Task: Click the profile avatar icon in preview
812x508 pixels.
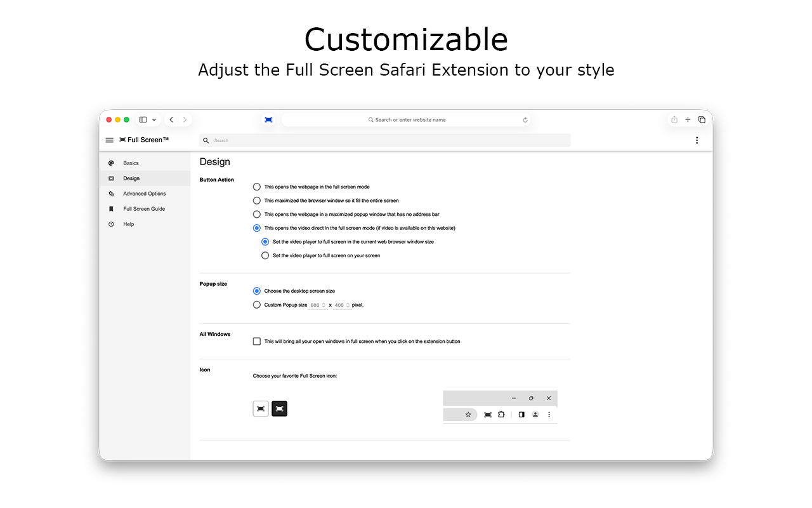Action: point(535,415)
